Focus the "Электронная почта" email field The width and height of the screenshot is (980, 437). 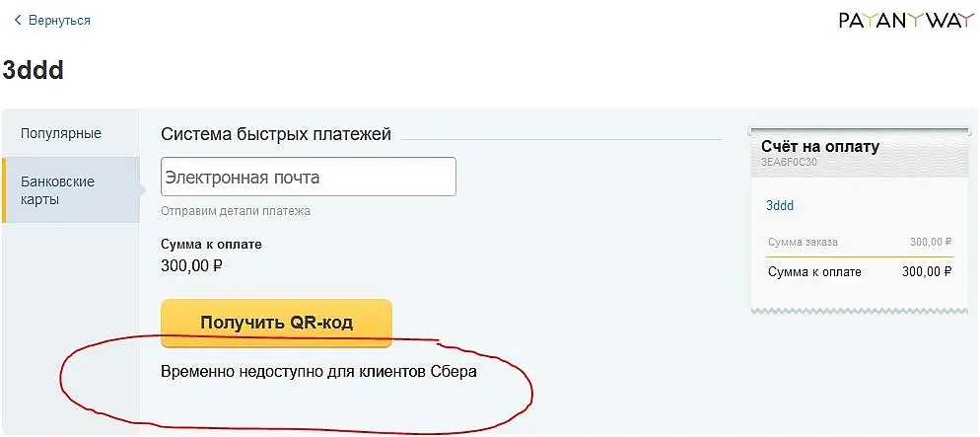[x=308, y=178]
